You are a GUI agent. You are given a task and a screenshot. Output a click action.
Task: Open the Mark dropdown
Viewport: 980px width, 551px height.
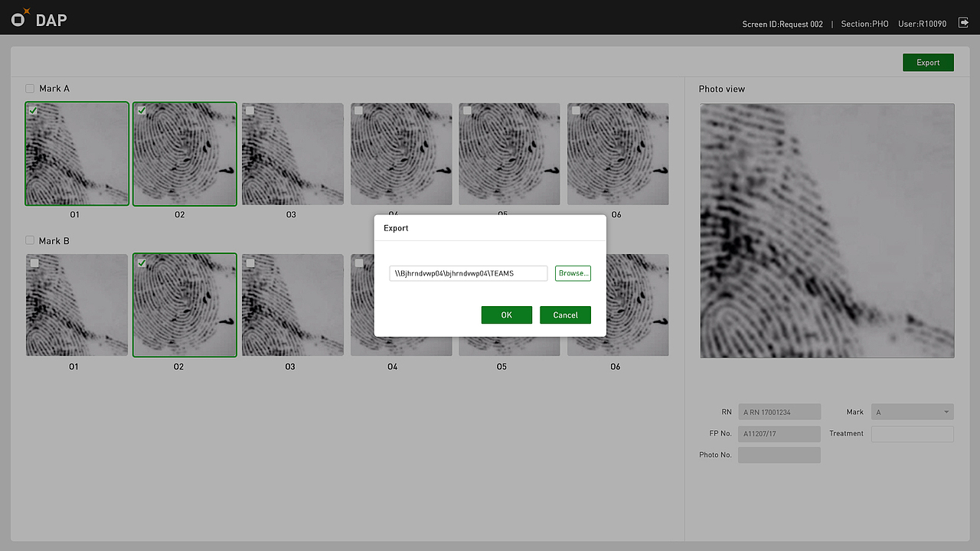coord(912,411)
